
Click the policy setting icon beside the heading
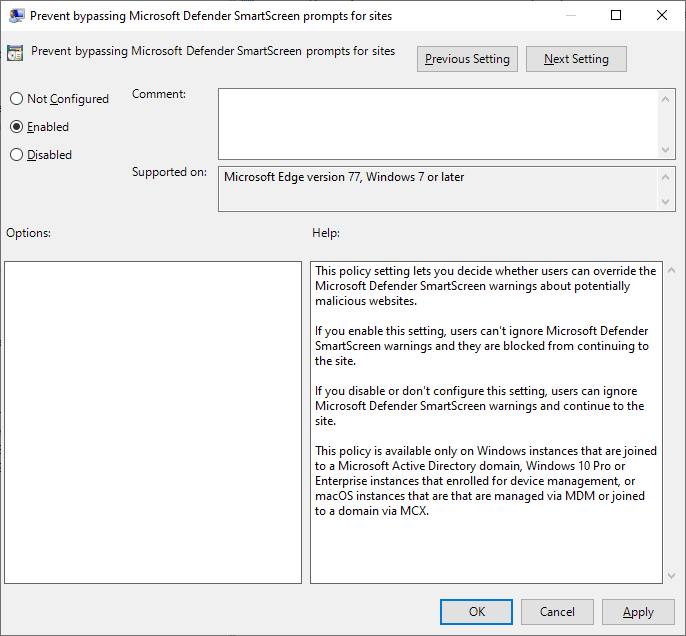(15, 53)
